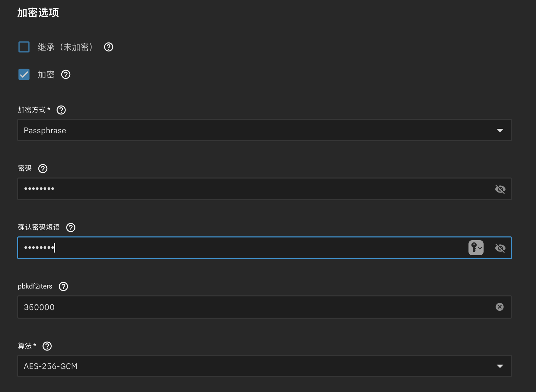536x392 pixels.
Task: Click help icon next to 加密方式
Action: (x=61, y=110)
